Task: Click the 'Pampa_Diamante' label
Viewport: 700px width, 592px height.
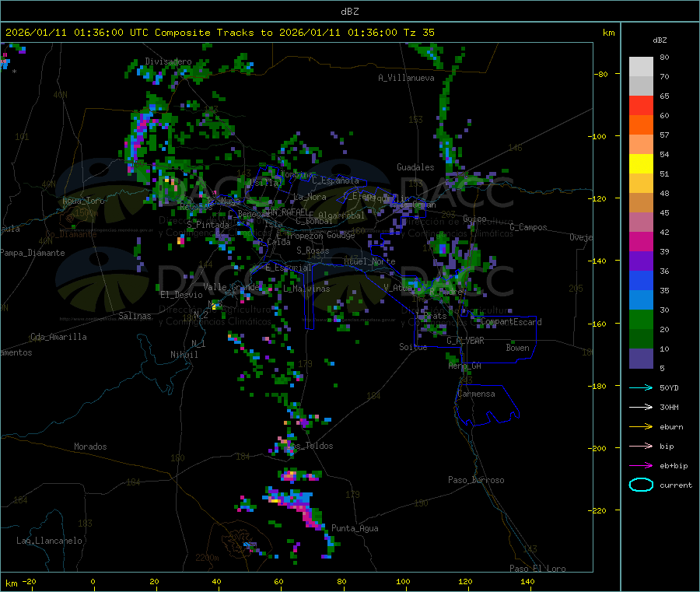Action: point(32,253)
